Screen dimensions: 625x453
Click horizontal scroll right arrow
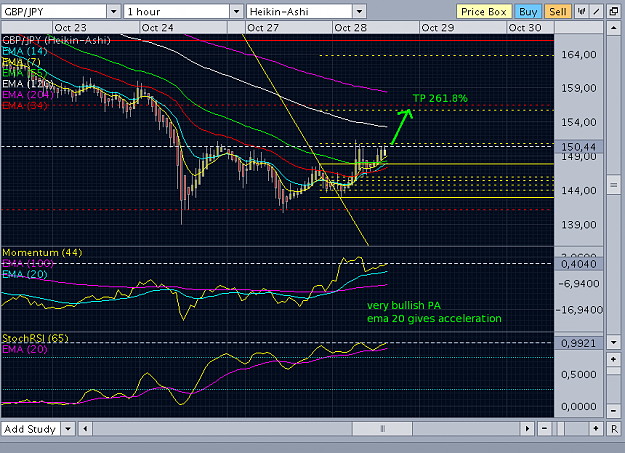[527, 429]
